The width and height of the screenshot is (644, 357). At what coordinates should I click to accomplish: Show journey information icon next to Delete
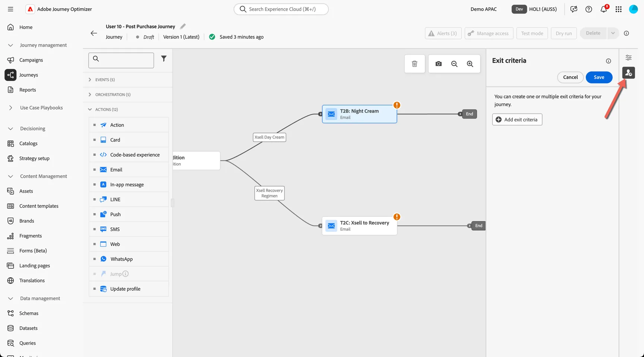click(x=626, y=33)
